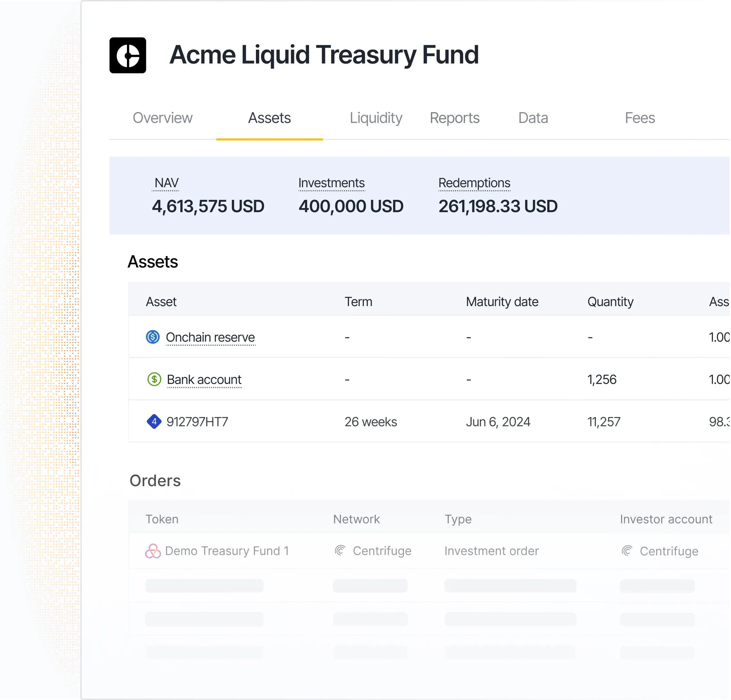Image resolution: width=731 pixels, height=700 pixels.
Task: Select the active Assets tab
Action: (x=270, y=118)
